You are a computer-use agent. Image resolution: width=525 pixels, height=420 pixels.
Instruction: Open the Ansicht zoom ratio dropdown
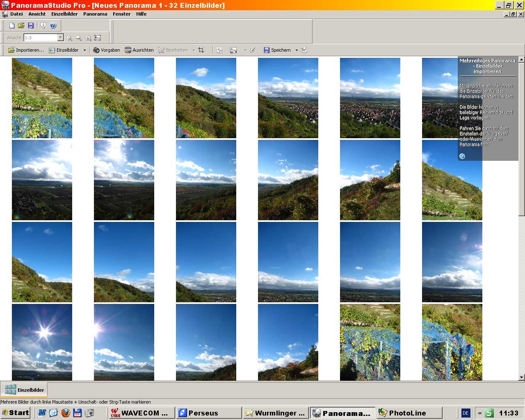(61, 38)
